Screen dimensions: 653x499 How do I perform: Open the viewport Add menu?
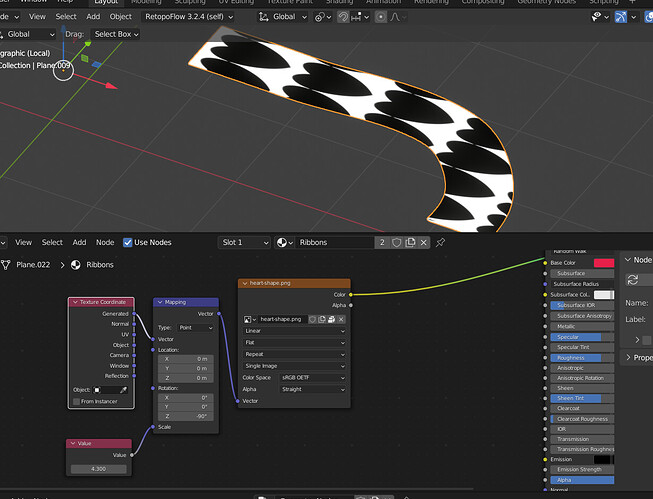pyautogui.click(x=93, y=17)
